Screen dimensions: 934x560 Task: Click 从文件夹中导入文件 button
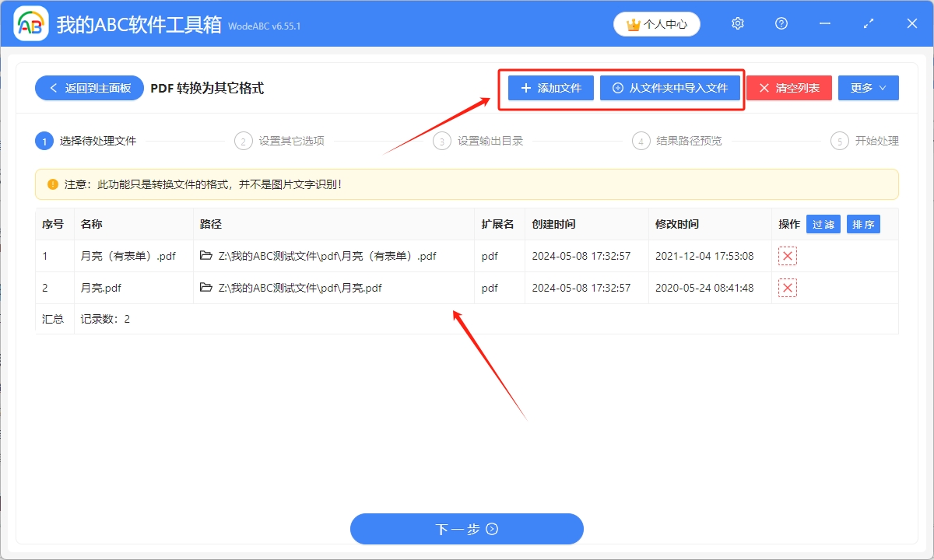pos(669,88)
